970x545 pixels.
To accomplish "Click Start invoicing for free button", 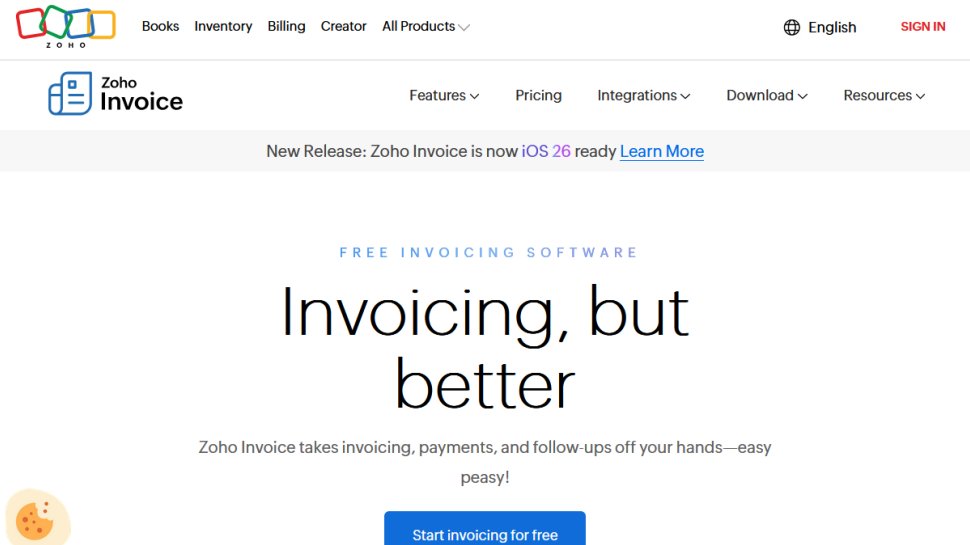I will pos(485,529).
